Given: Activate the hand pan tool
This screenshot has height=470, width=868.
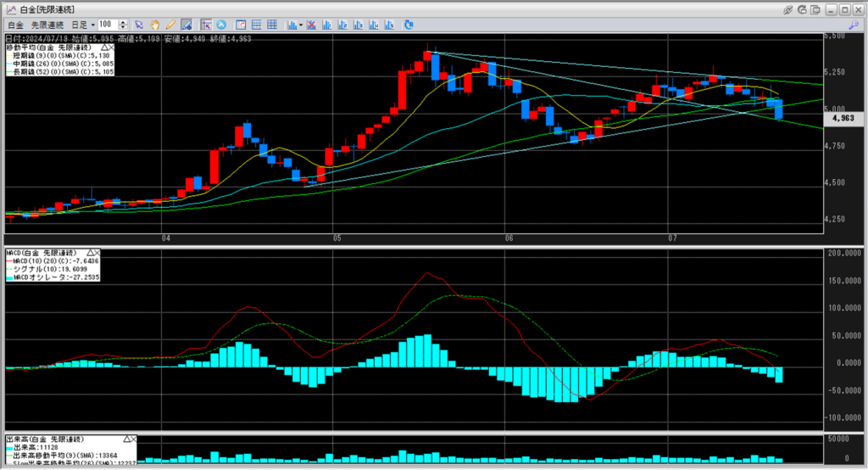Looking at the screenshot, I should click(155, 25).
